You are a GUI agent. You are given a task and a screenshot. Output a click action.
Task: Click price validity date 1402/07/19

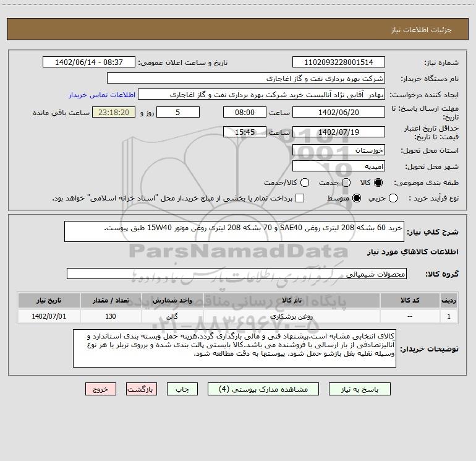pos(339,132)
